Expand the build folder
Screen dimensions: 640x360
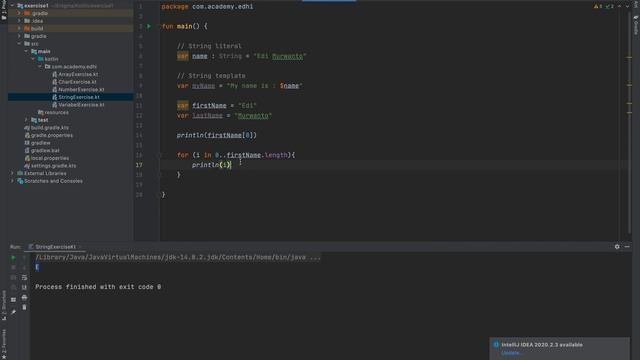click(x=19, y=28)
